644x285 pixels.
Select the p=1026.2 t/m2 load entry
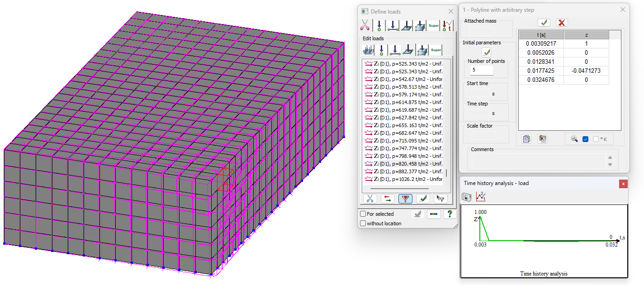pyautogui.click(x=405, y=180)
